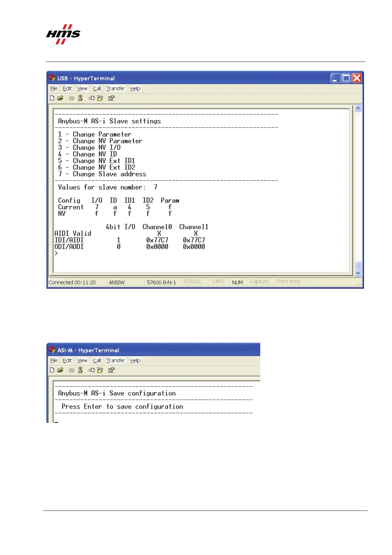Click "57600 8-N-1" status bar entry
This screenshot has width=392, height=555.
click(161, 282)
